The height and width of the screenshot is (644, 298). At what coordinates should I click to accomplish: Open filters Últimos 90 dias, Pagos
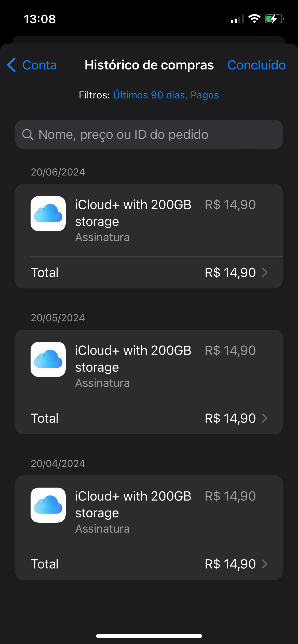point(166,95)
